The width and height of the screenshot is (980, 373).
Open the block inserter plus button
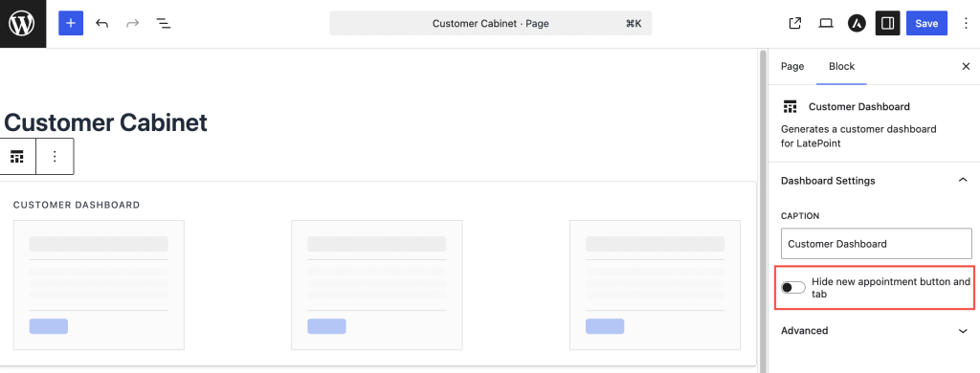tap(71, 23)
